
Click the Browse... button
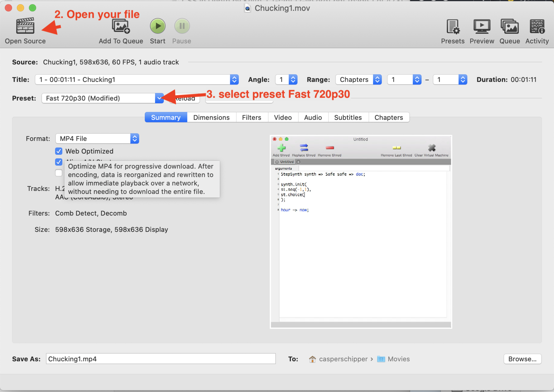tap(522, 359)
